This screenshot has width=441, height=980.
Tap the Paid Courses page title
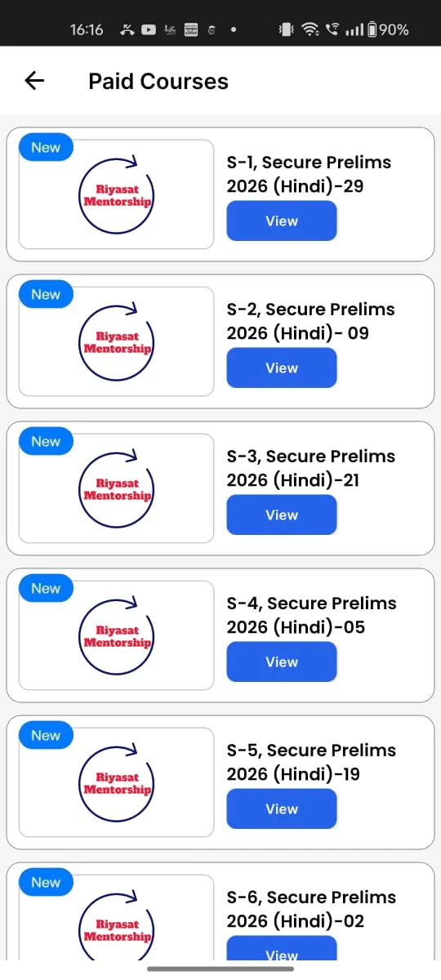158,82
